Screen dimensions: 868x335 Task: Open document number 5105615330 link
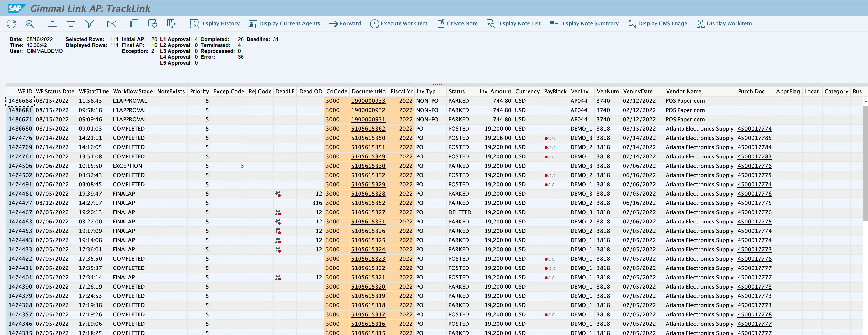(x=368, y=166)
